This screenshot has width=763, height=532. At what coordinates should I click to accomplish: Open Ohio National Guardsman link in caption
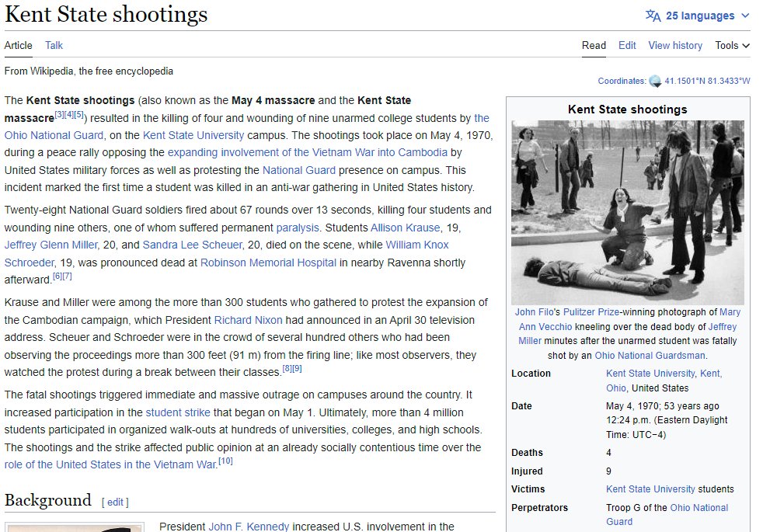[650, 356]
